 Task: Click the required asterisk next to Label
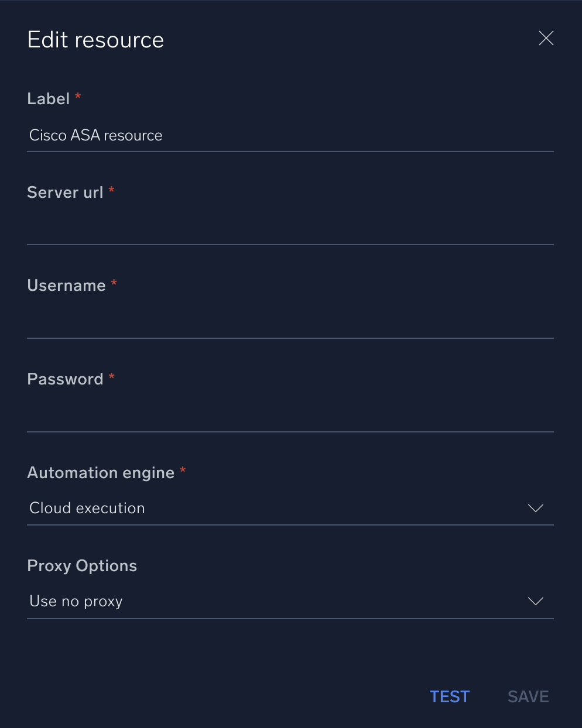coord(78,97)
